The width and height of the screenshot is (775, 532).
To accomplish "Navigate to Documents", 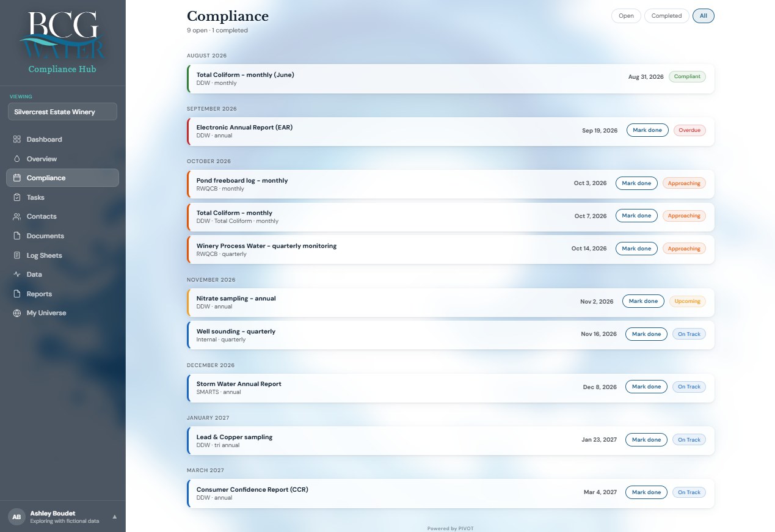I will (x=62, y=236).
